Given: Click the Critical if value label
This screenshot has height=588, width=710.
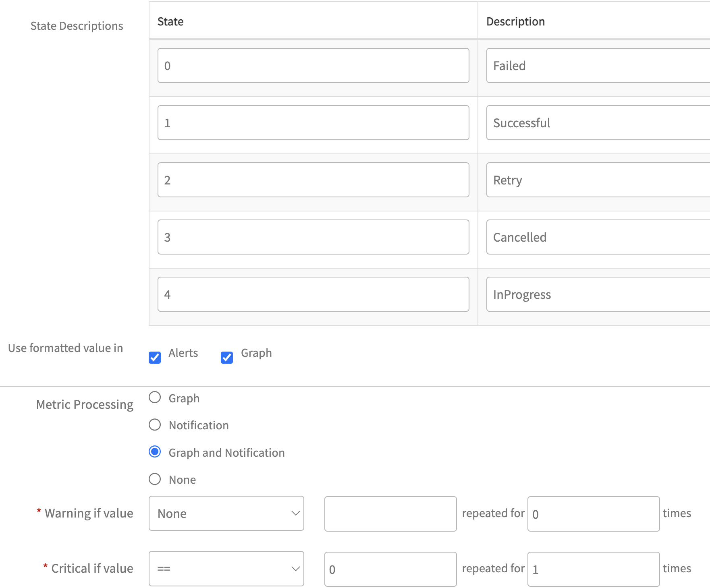Looking at the screenshot, I should click(x=92, y=568).
